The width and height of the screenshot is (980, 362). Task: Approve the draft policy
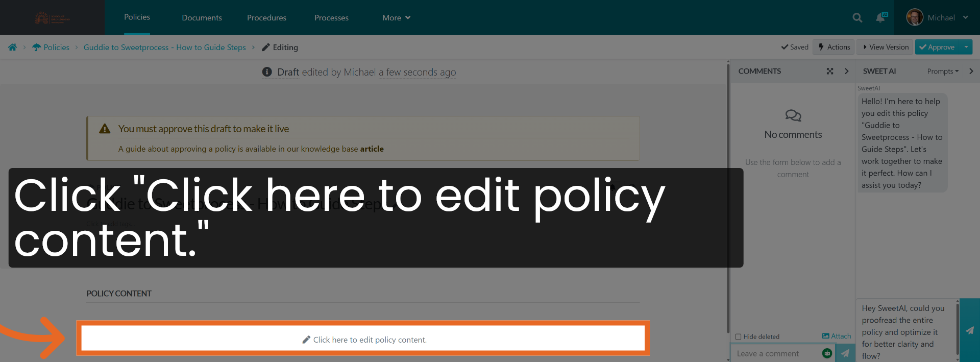point(937,47)
